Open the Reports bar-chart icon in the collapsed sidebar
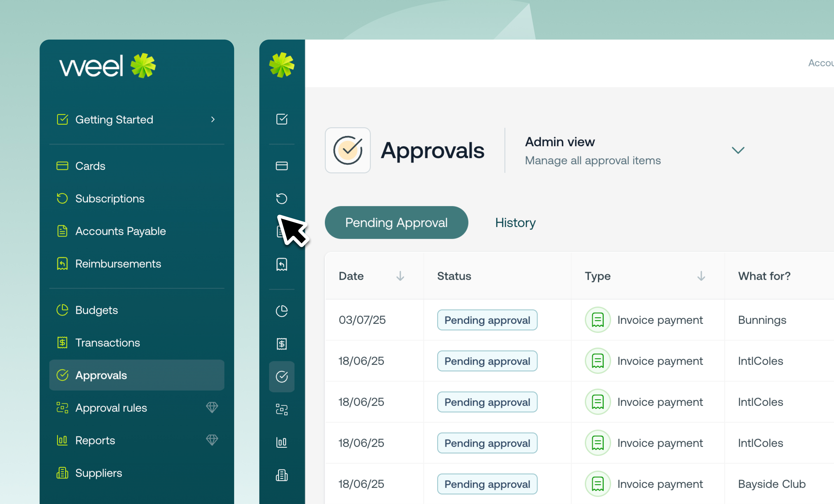 coord(282,442)
